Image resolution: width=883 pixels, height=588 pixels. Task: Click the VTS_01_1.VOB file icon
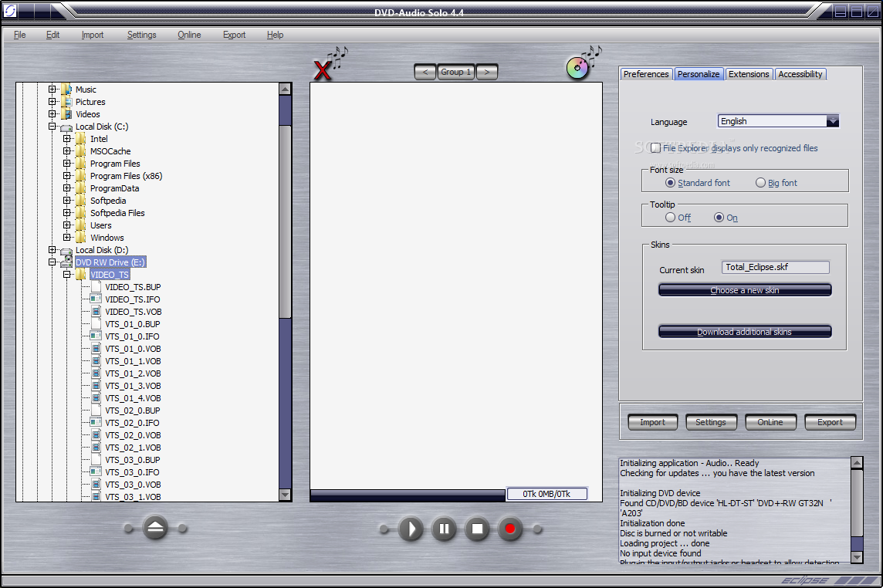pyautogui.click(x=96, y=361)
